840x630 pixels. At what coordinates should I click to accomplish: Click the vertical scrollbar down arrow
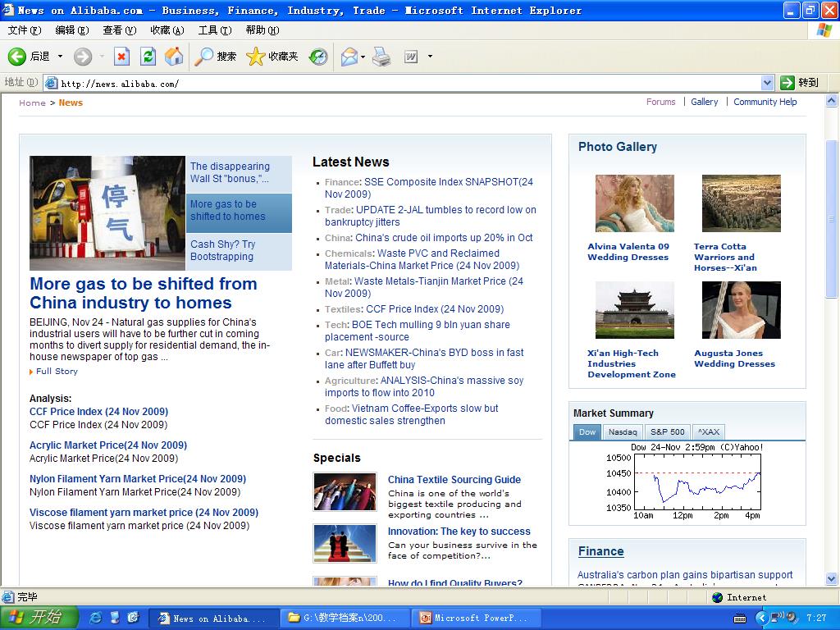(x=832, y=578)
